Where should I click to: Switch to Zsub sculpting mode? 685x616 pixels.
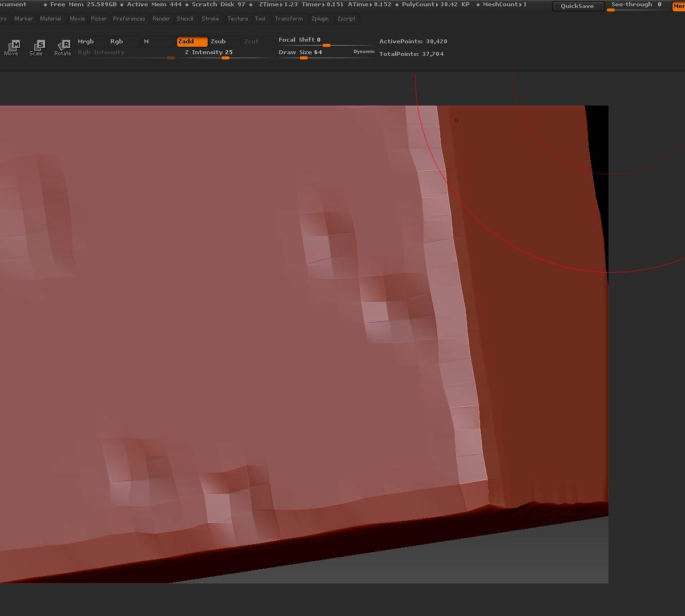(x=224, y=42)
